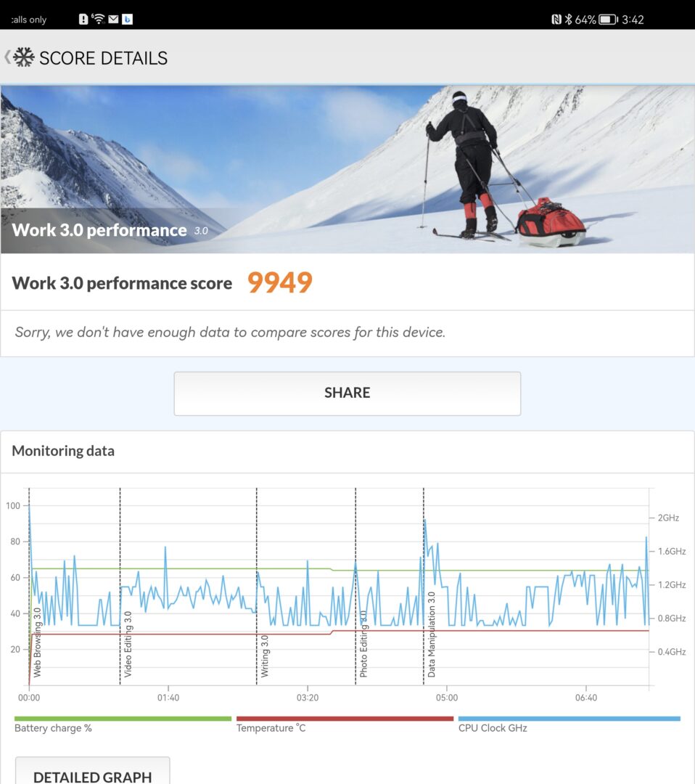Select the Photo Editing 3.0 marker
This screenshot has height=784, width=695.
(355, 586)
